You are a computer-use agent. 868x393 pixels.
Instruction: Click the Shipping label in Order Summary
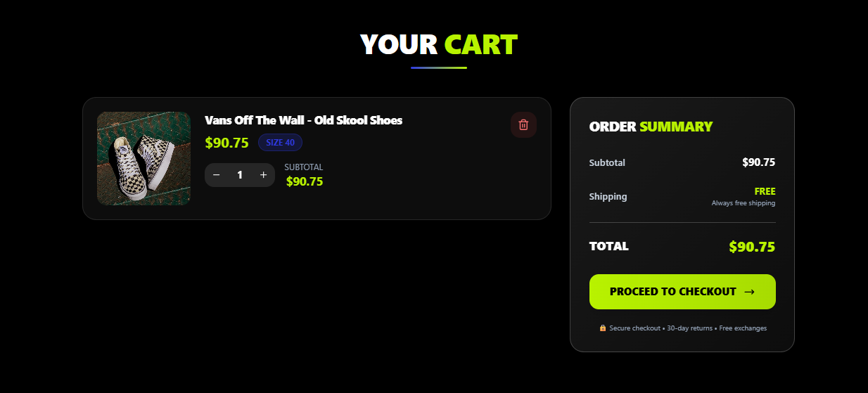click(x=608, y=197)
